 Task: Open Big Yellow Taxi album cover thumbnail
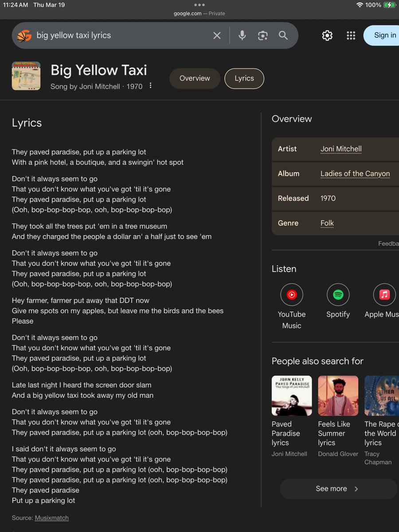(26, 76)
